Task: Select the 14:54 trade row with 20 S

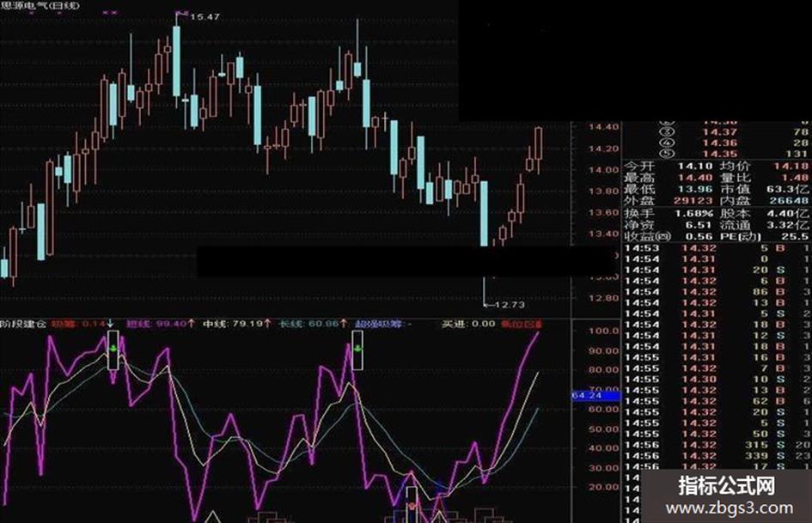Action: tap(717, 270)
